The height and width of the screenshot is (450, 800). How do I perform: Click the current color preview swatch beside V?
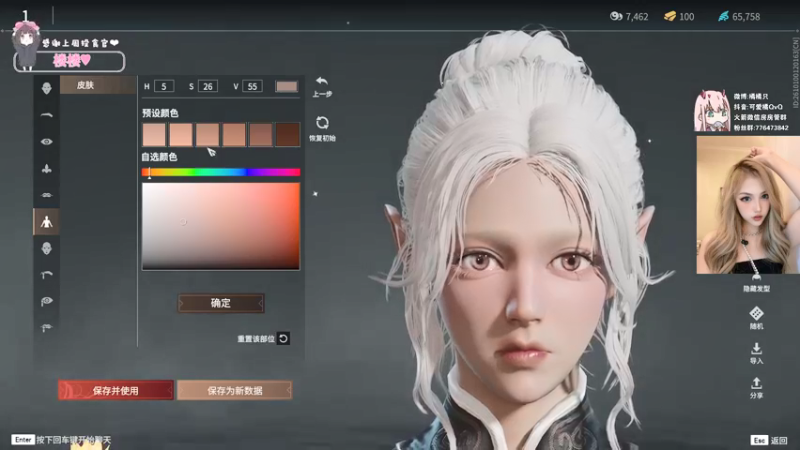click(287, 86)
